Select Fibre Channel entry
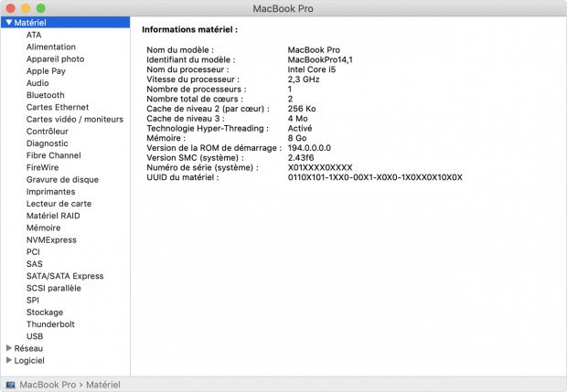This screenshot has width=567, height=392. (54, 155)
